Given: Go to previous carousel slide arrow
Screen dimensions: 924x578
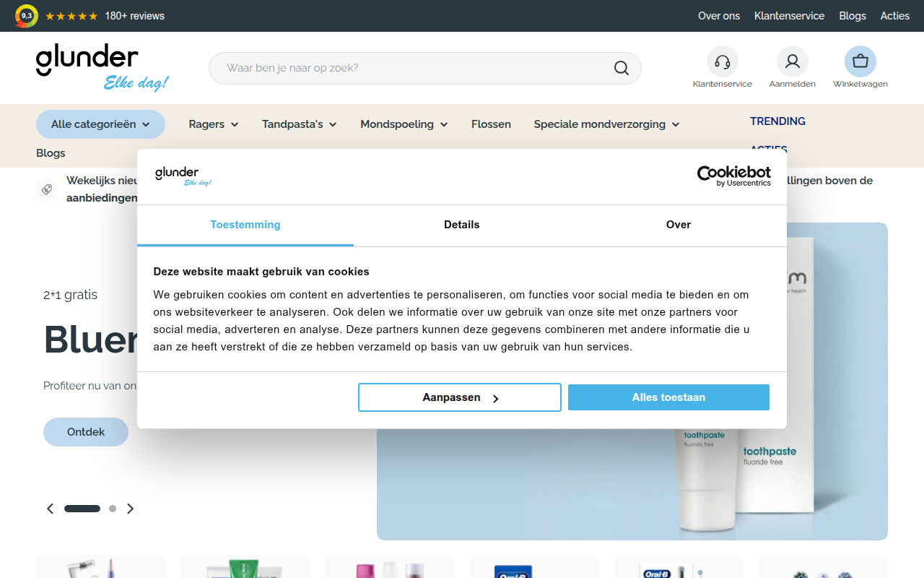Looking at the screenshot, I should (50, 509).
